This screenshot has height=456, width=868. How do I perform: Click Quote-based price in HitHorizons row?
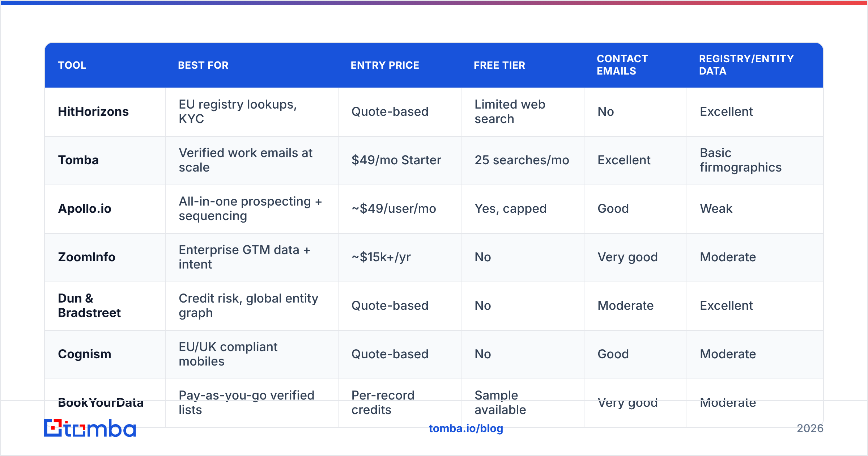point(390,111)
